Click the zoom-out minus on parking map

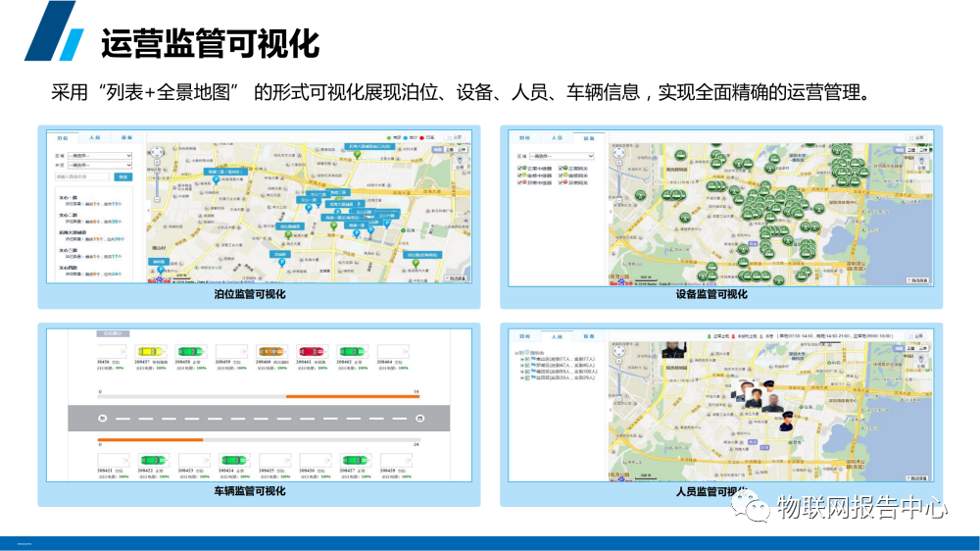click(x=157, y=199)
